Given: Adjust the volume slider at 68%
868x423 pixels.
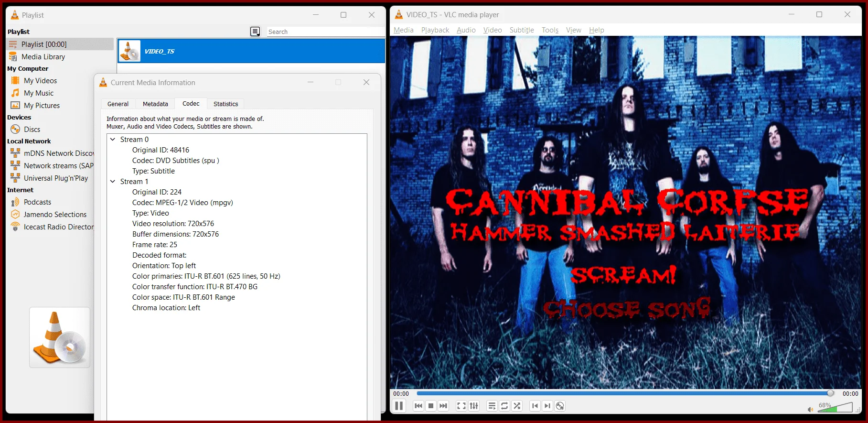Looking at the screenshot, I should click(x=835, y=407).
